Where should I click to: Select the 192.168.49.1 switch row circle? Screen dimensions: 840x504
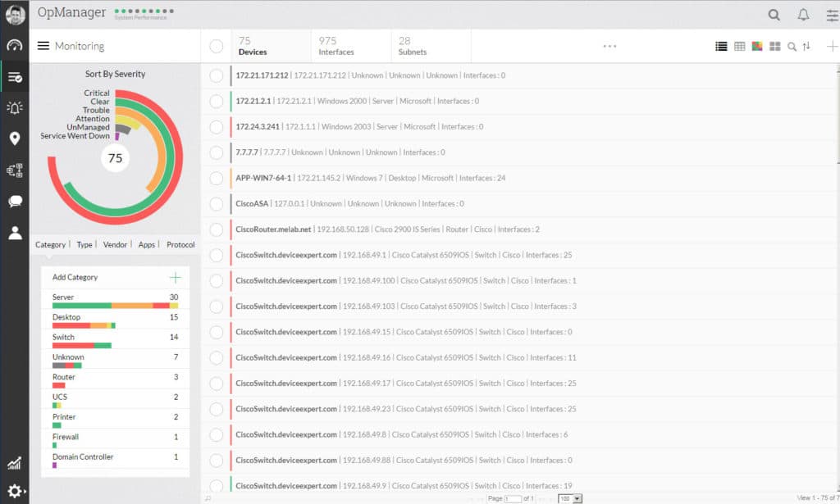217,255
